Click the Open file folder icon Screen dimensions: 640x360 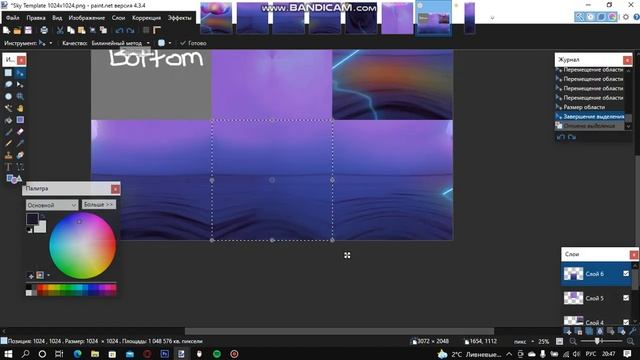tap(17, 30)
